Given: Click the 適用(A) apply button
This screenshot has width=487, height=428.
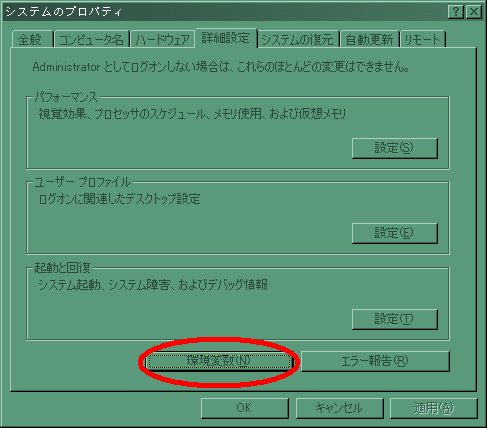Looking at the screenshot, I should [434, 408].
